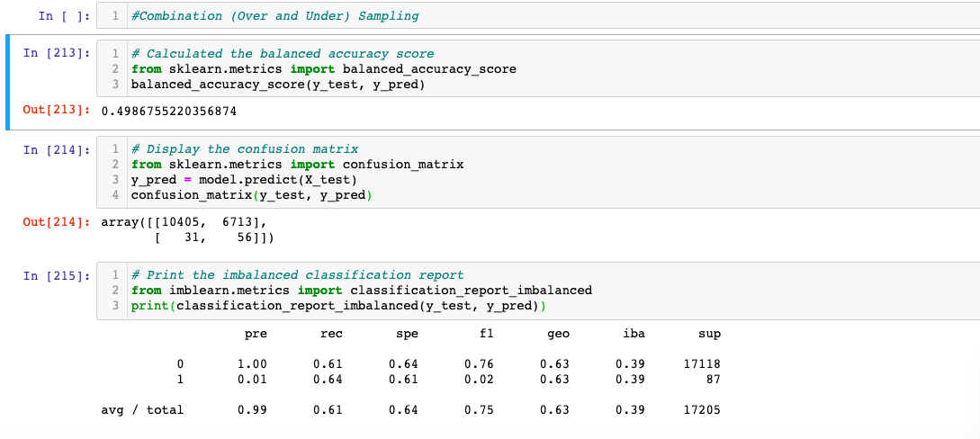The height and width of the screenshot is (439, 980).
Task: Click output value 0.4986755220356874
Action: [x=169, y=112]
